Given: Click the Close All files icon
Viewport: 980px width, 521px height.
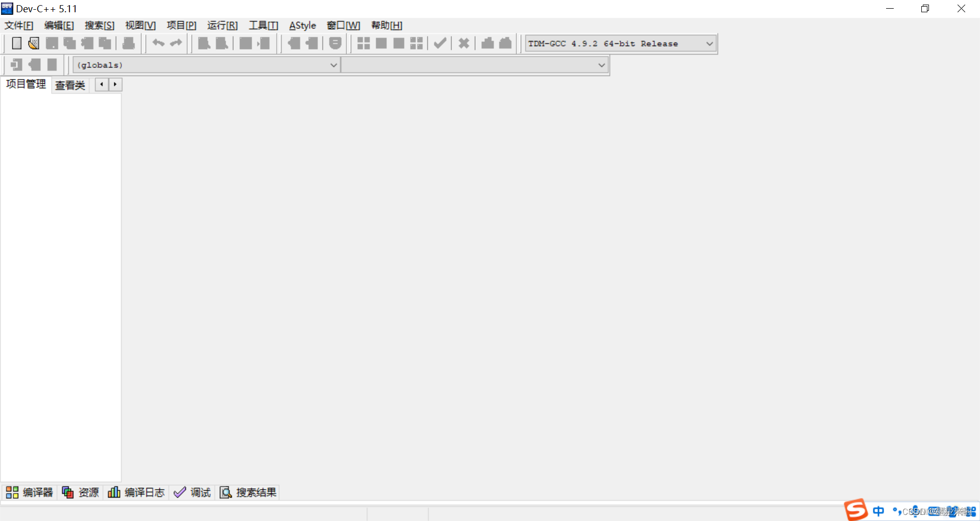Looking at the screenshot, I should [x=105, y=43].
